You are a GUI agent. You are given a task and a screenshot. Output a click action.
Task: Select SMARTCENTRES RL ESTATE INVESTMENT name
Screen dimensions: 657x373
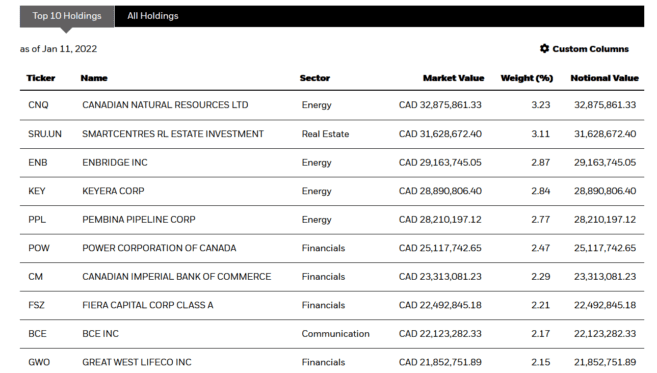click(x=173, y=134)
